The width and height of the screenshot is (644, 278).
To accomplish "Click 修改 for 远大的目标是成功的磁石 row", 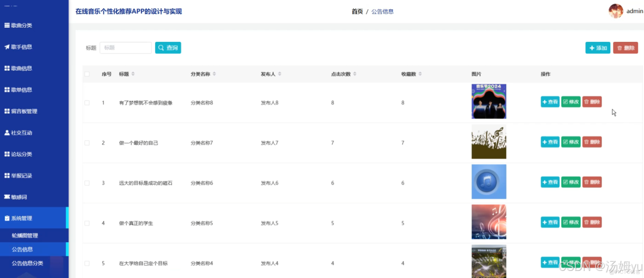I will [x=571, y=182].
